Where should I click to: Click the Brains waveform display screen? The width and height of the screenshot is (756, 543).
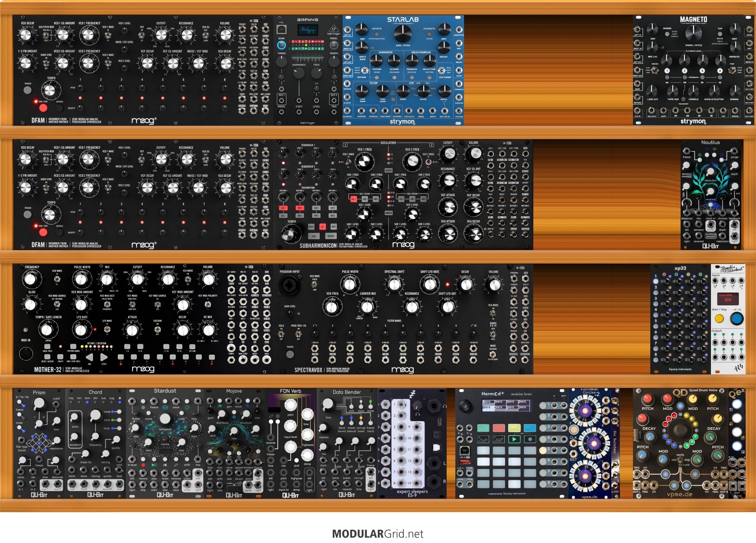308,30
